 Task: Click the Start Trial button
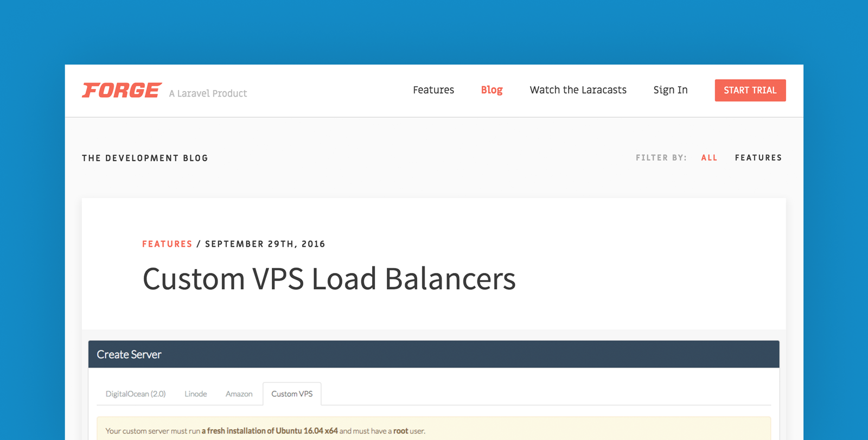point(750,90)
